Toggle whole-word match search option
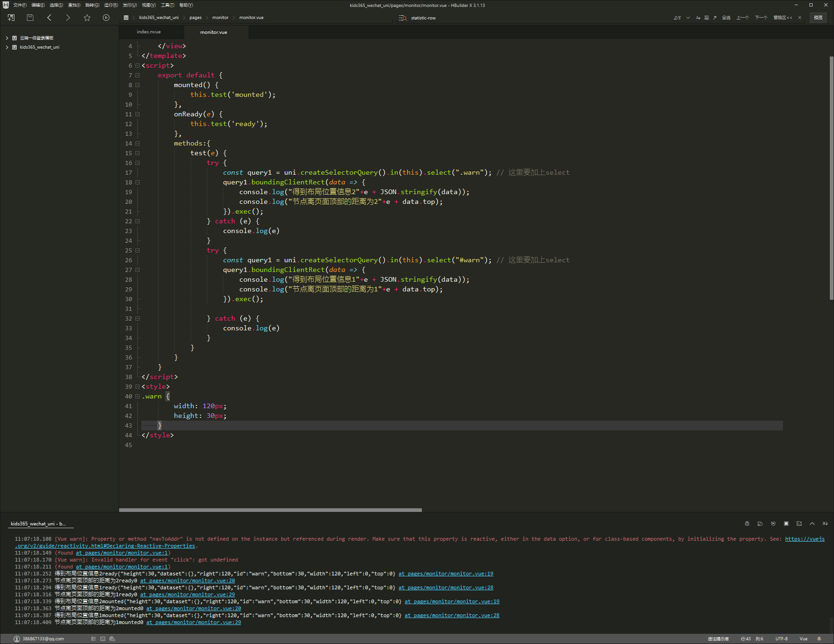This screenshot has height=644, width=834. (x=707, y=18)
